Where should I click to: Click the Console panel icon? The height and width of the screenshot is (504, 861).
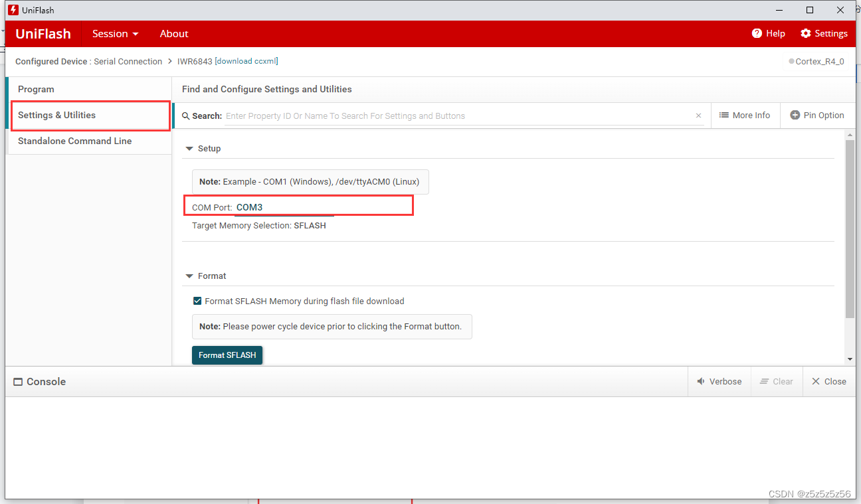18,382
